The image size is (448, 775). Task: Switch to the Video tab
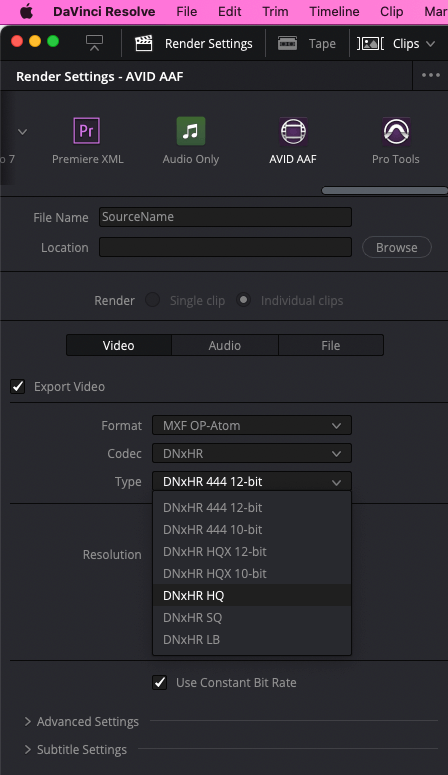(x=119, y=345)
